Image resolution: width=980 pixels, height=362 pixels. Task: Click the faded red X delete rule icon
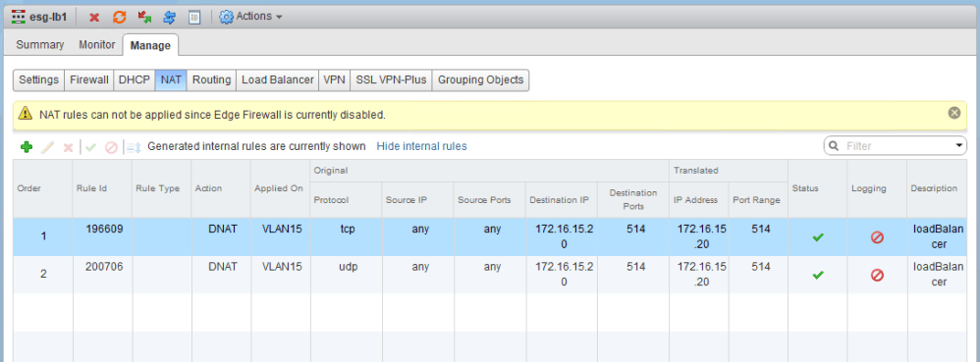pos(68,147)
